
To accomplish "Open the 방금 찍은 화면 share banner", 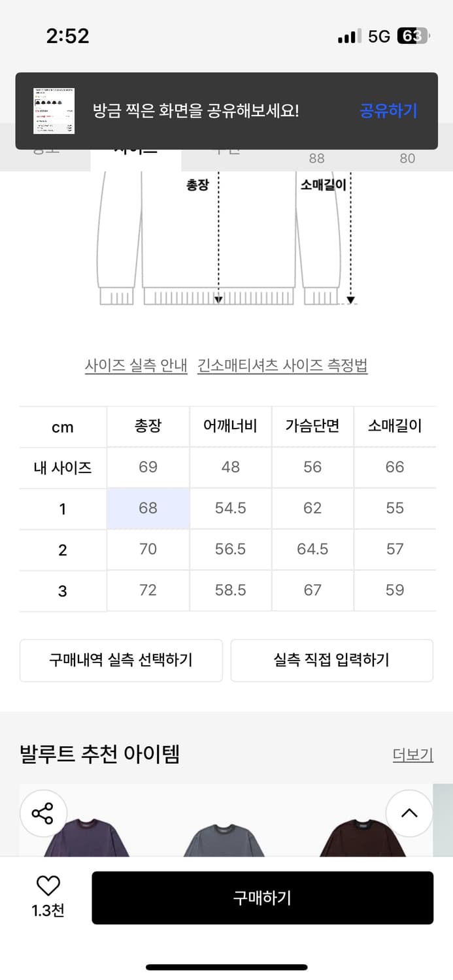I will pyautogui.click(x=196, y=111).
